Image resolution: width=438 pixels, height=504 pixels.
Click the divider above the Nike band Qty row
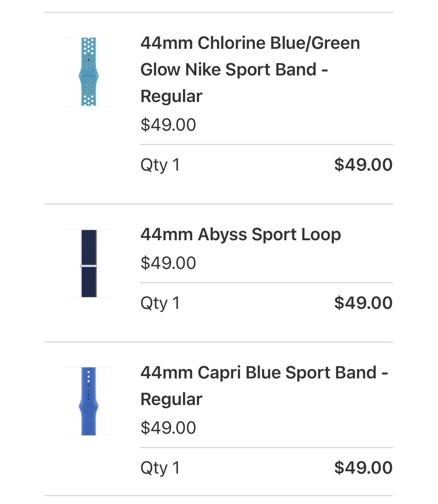click(266, 144)
